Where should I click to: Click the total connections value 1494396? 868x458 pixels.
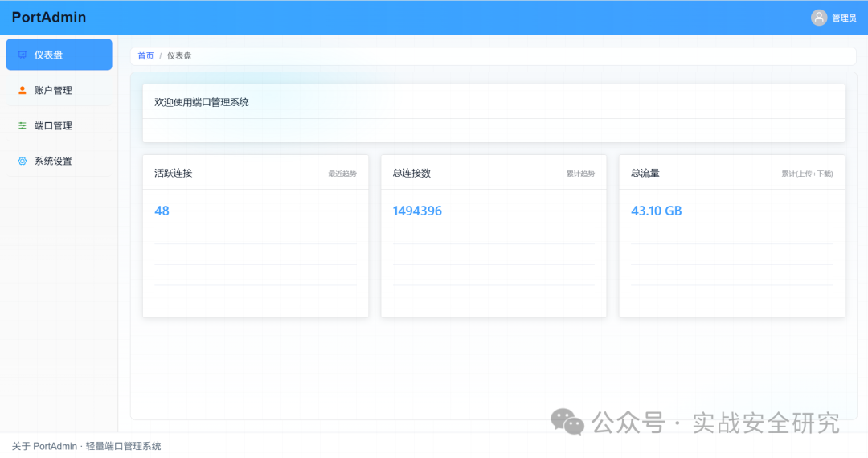click(417, 211)
